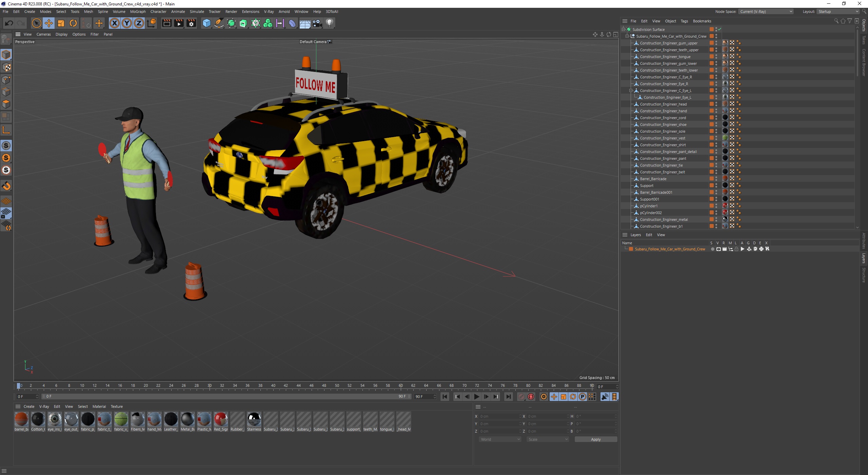Select the Stainless material thumbnail
The width and height of the screenshot is (868, 475).
coord(254,422)
